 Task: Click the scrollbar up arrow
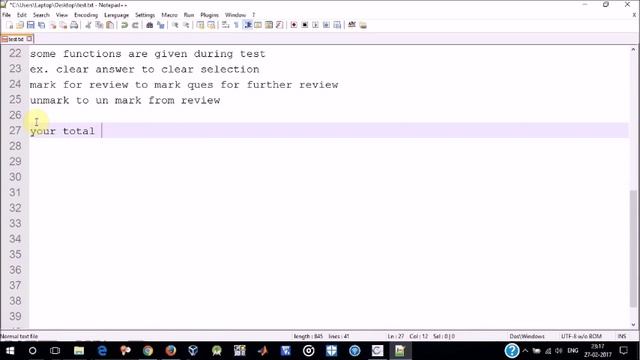pyautogui.click(x=633, y=50)
